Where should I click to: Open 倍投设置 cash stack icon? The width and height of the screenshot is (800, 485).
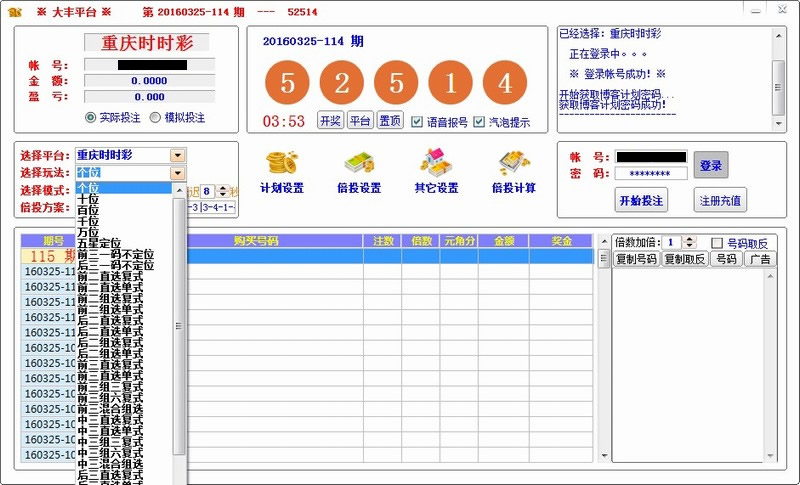[x=359, y=163]
